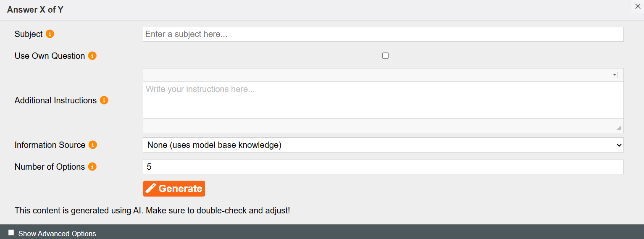Select the Number of Options field
This screenshot has height=239, width=644.
click(383, 167)
